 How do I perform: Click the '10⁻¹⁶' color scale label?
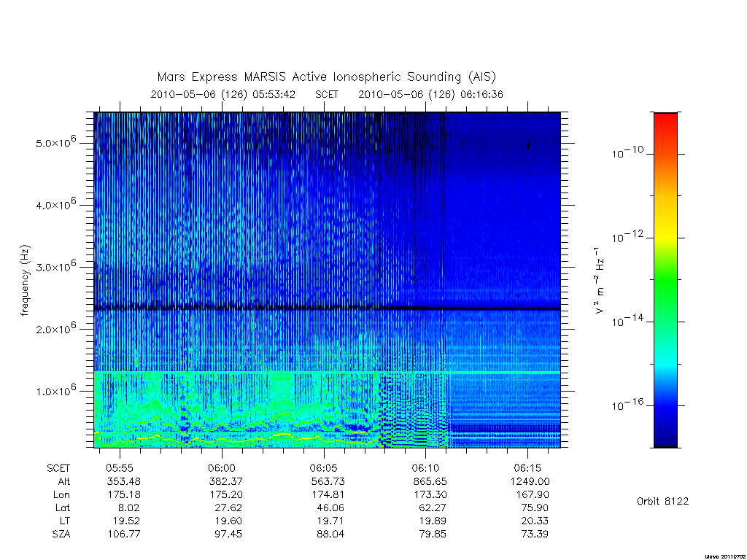[x=627, y=404]
